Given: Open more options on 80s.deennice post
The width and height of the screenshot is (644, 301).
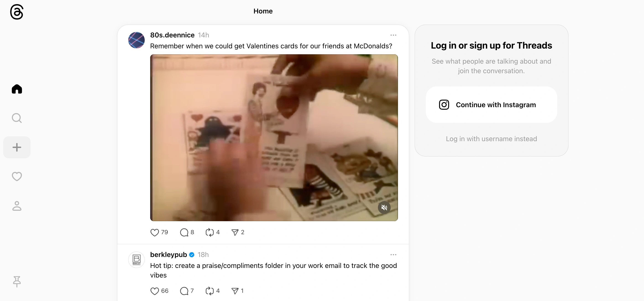Looking at the screenshot, I should click(x=393, y=35).
